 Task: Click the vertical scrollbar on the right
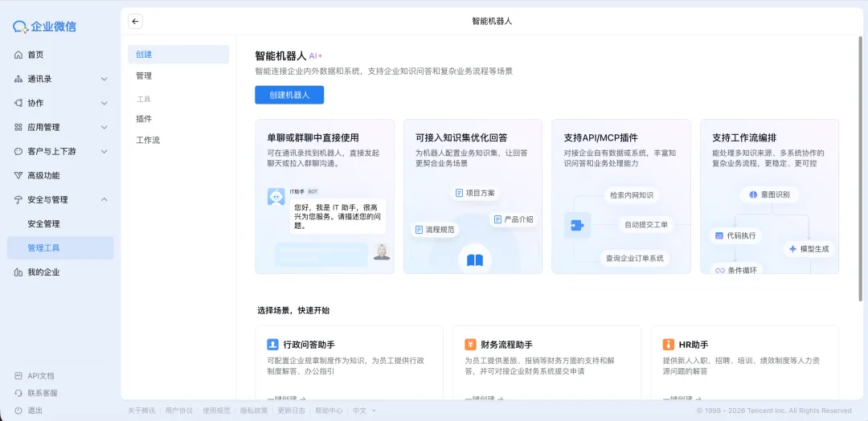[860, 169]
